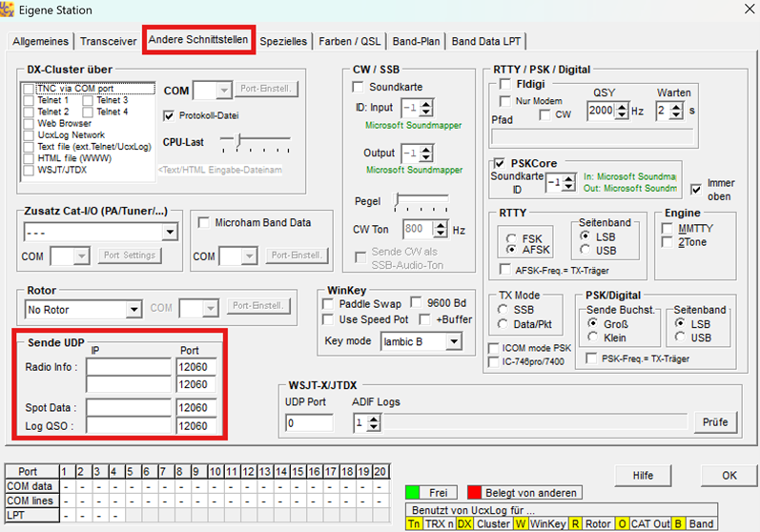760x532 pixels.
Task: Adjust the CPU-Last slider
Action: click(x=240, y=140)
